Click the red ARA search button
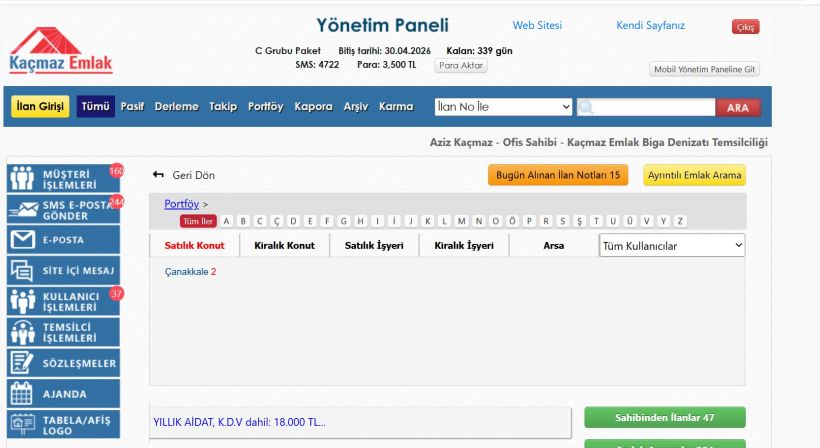This screenshot has height=448, width=820. pos(737,107)
